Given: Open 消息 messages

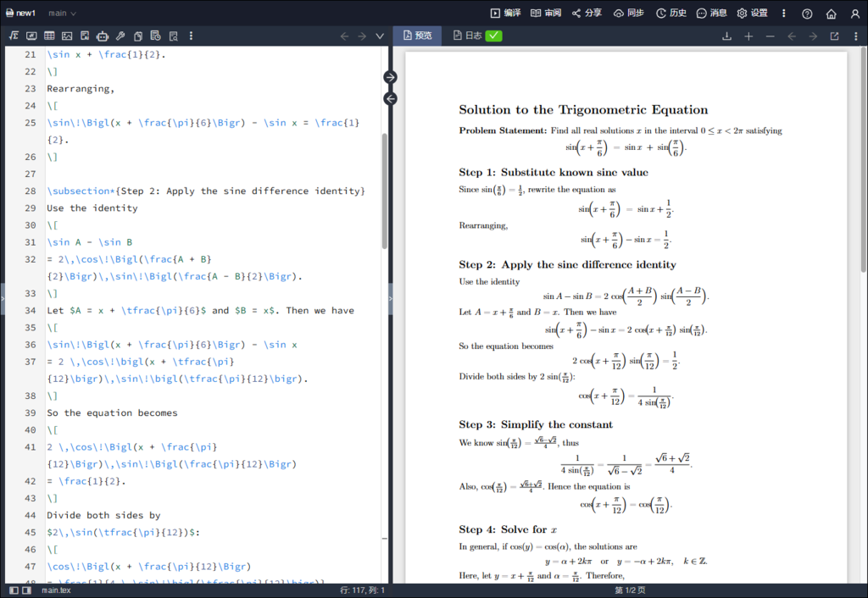Looking at the screenshot, I should tap(711, 13).
